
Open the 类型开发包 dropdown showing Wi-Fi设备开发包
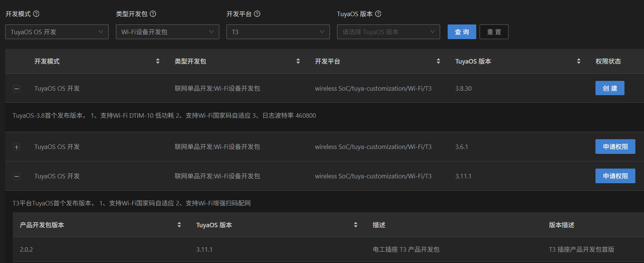[167, 32]
